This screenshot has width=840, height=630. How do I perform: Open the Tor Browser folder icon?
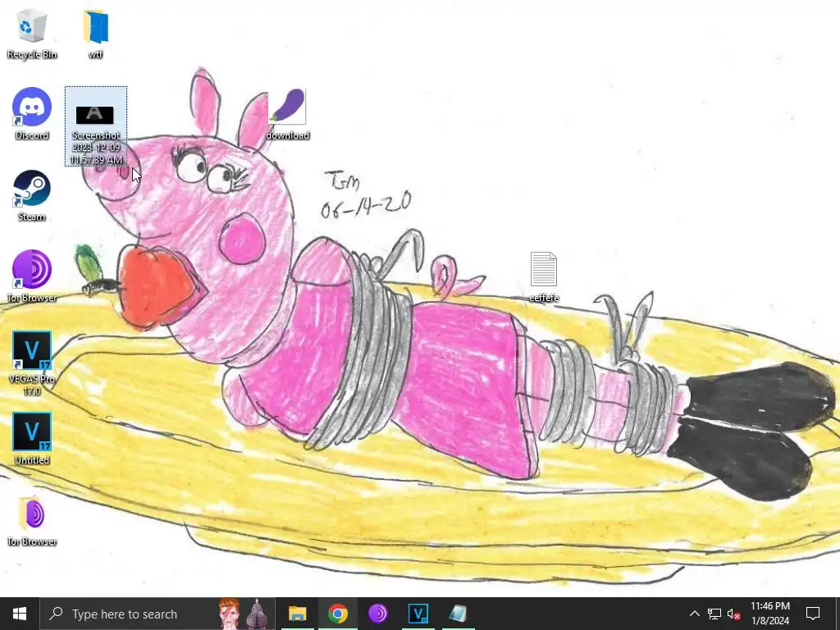[32, 521]
